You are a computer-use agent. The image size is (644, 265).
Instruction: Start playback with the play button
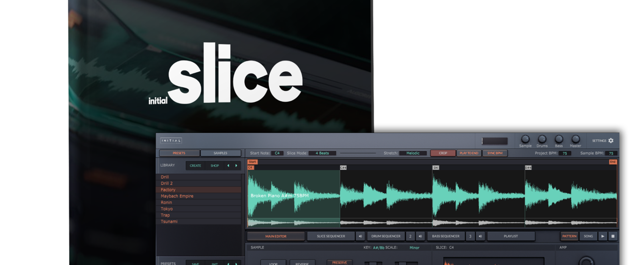coord(603,236)
